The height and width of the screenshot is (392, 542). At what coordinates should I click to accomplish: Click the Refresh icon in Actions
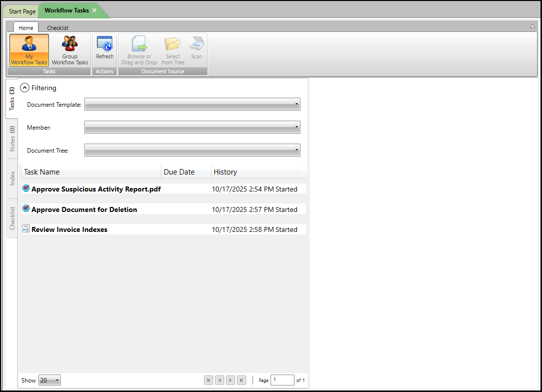(105, 44)
